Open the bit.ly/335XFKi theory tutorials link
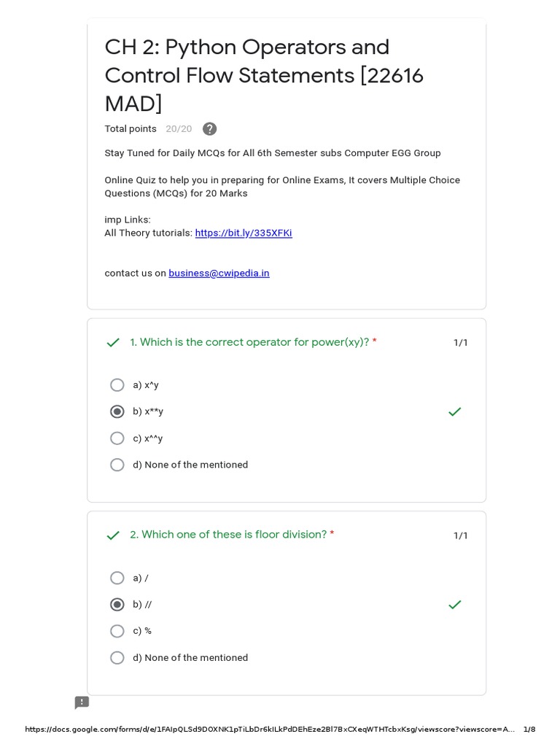Image resolution: width=560 pixels, height=747 pixels. (244, 233)
